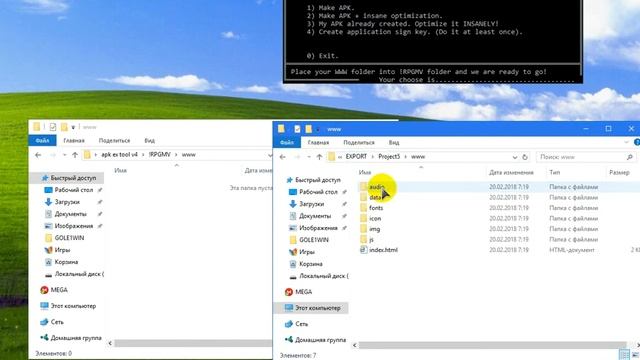Click EXPORT in the right window address path
This screenshot has width=640, height=360.
(356, 157)
